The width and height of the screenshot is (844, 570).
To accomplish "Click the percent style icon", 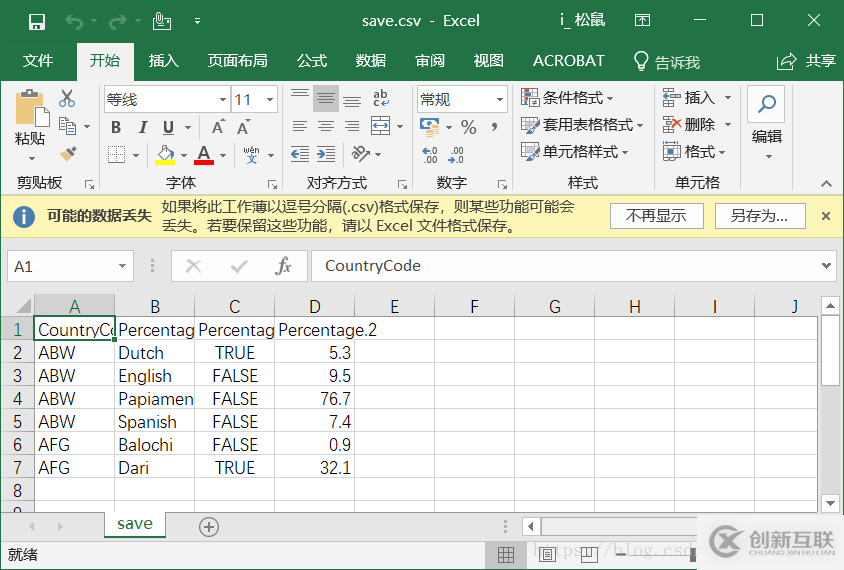I will click(468, 127).
